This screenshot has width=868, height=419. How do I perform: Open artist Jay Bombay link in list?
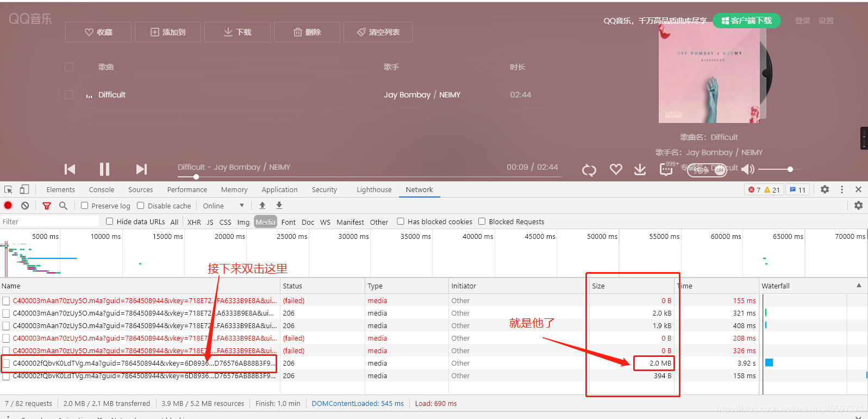click(x=407, y=95)
